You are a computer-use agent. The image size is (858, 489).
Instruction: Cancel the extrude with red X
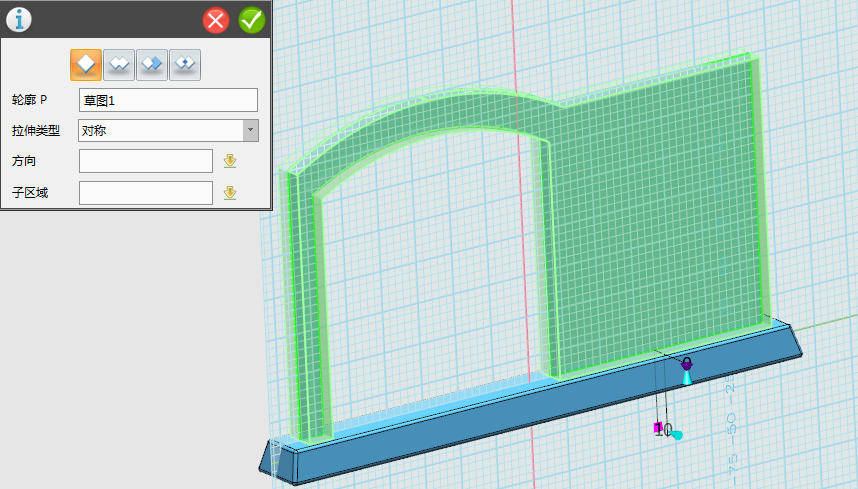coord(216,20)
